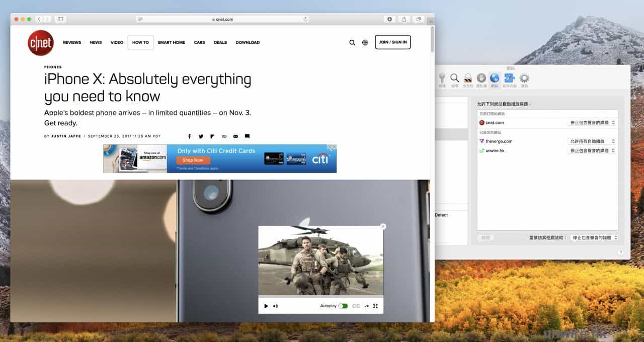
Task: Switch to Security tab with padlock icon
Action: 468,80
